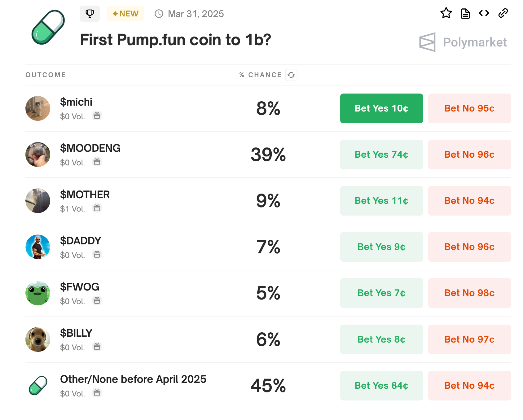Click the $FWOG frog avatar
The width and height of the screenshot is (523, 420).
[38, 293]
